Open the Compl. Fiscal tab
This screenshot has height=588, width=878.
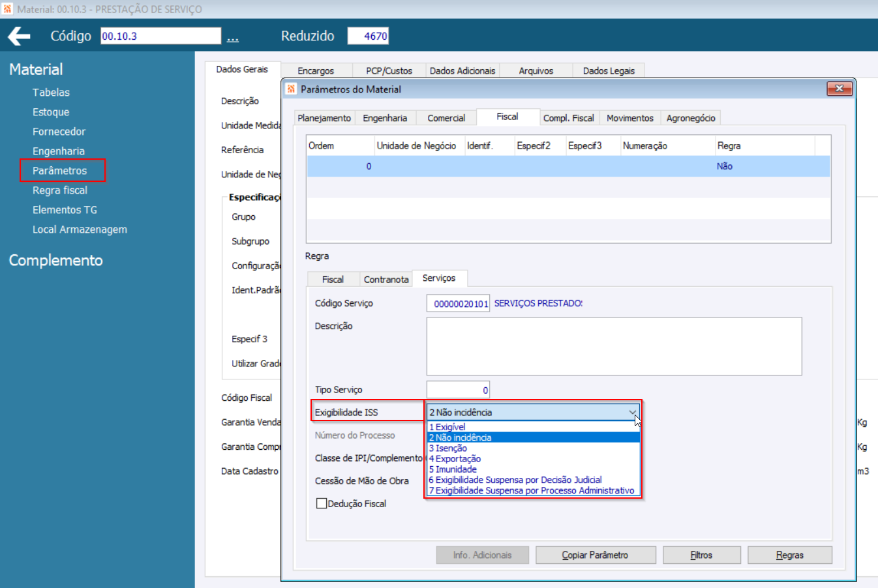click(569, 118)
